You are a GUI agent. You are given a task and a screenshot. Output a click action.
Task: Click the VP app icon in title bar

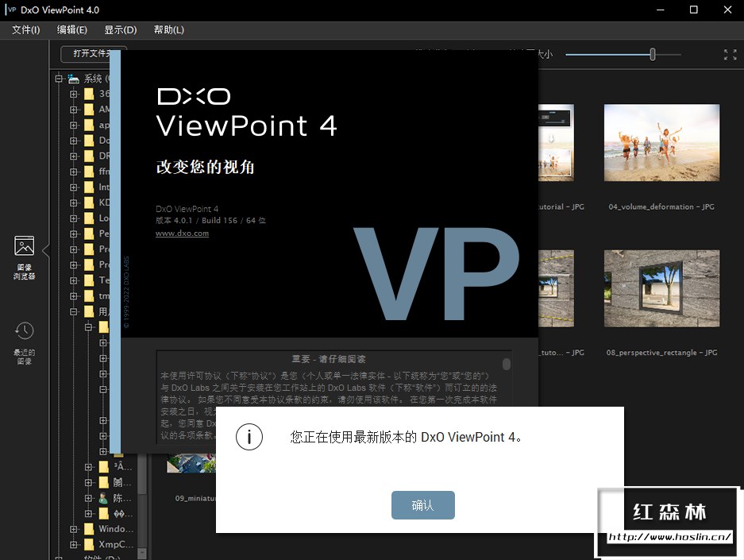point(11,10)
